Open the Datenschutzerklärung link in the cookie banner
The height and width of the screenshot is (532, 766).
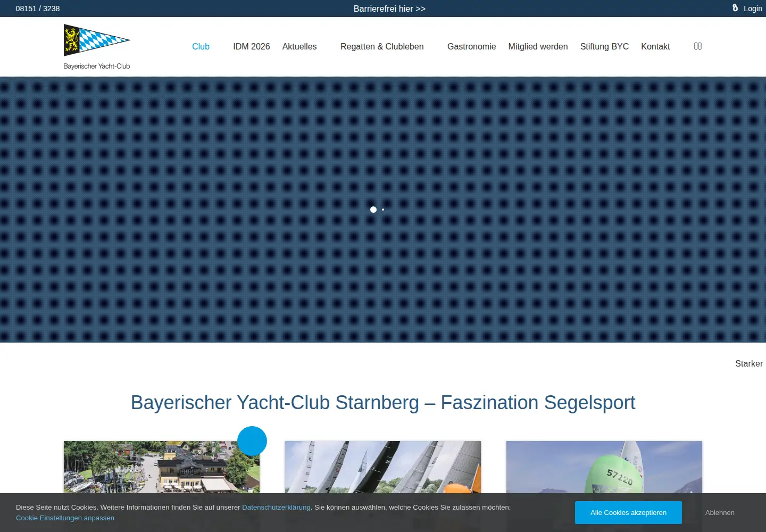pyautogui.click(x=276, y=508)
